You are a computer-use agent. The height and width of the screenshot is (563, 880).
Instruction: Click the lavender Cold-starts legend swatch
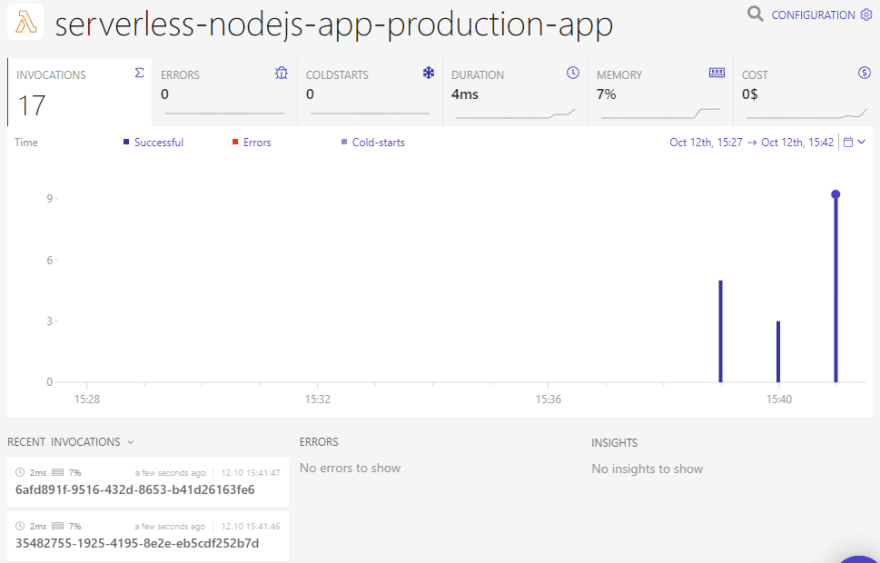tap(344, 142)
